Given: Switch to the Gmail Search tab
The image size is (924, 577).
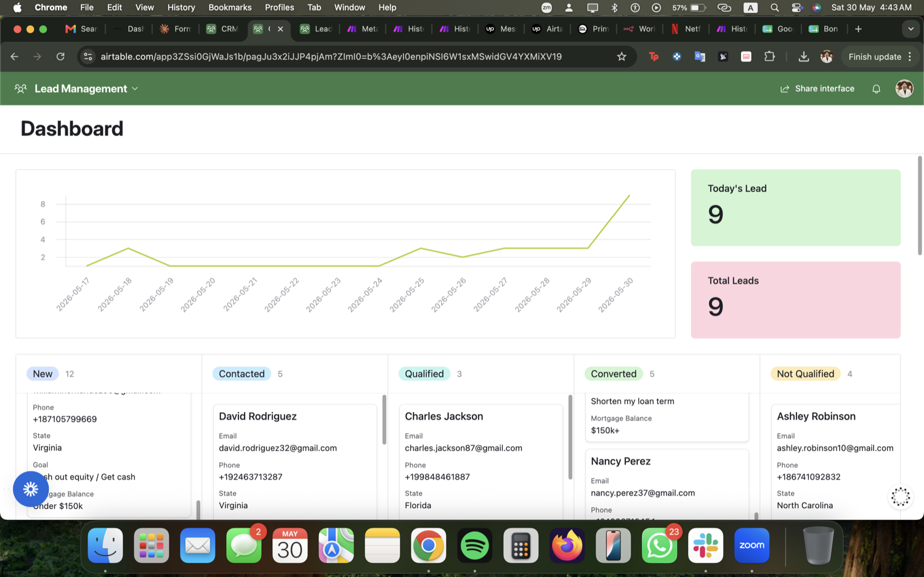Looking at the screenshot, I should click(x=81, y=29).
